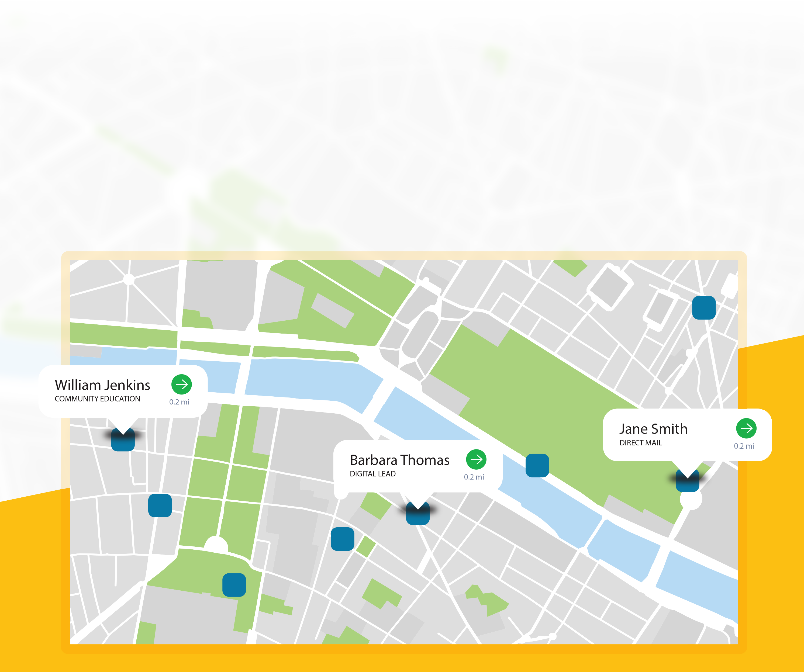This screenshot has width=804, height=672.
Task: Click green arrow on Barbara Thomas card
Action: click(x=476, y=459)
